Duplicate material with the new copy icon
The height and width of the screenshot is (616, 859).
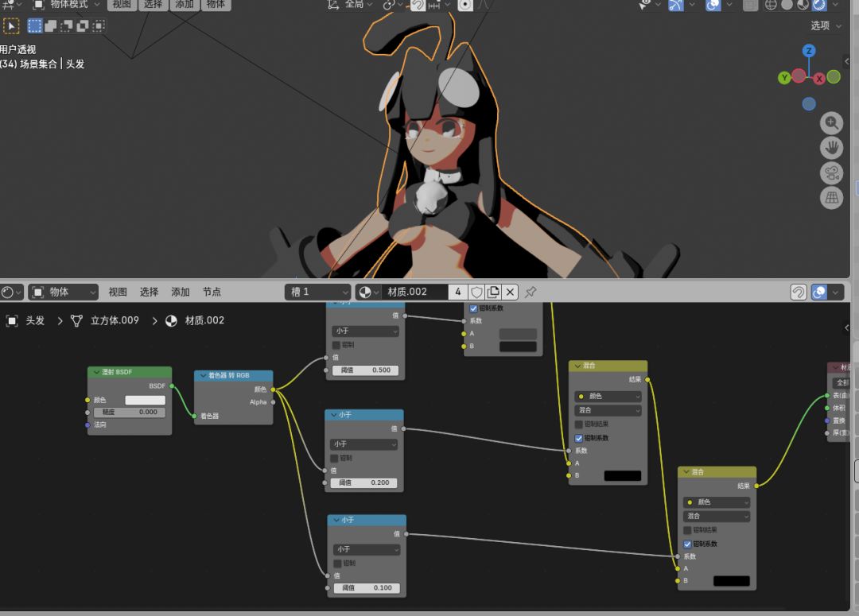point(493,292)
